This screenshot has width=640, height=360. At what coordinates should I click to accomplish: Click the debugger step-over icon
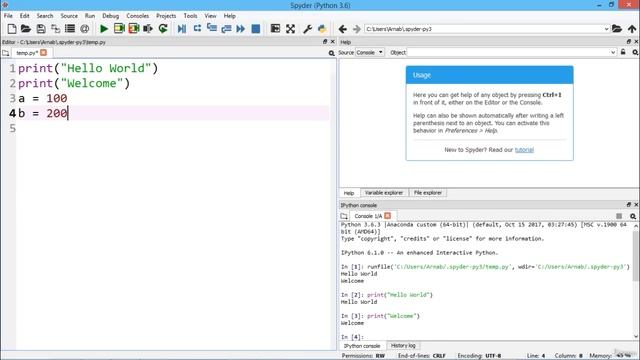click(x=197, y=29)
